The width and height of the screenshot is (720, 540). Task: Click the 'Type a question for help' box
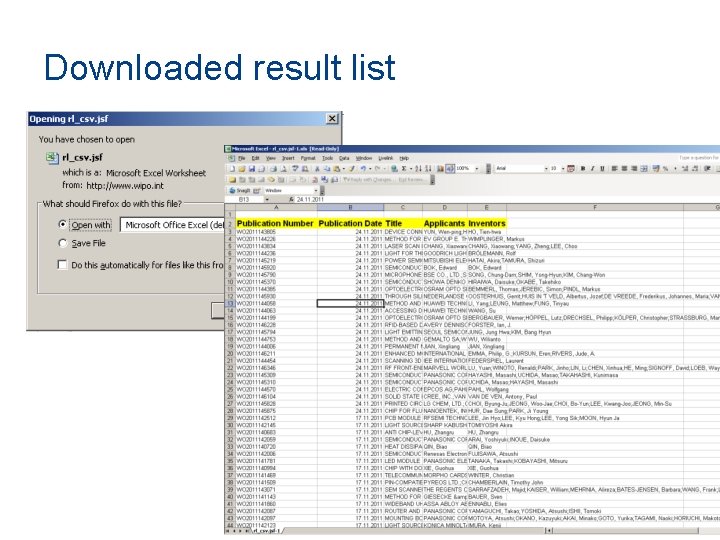[x=699, y=158]
